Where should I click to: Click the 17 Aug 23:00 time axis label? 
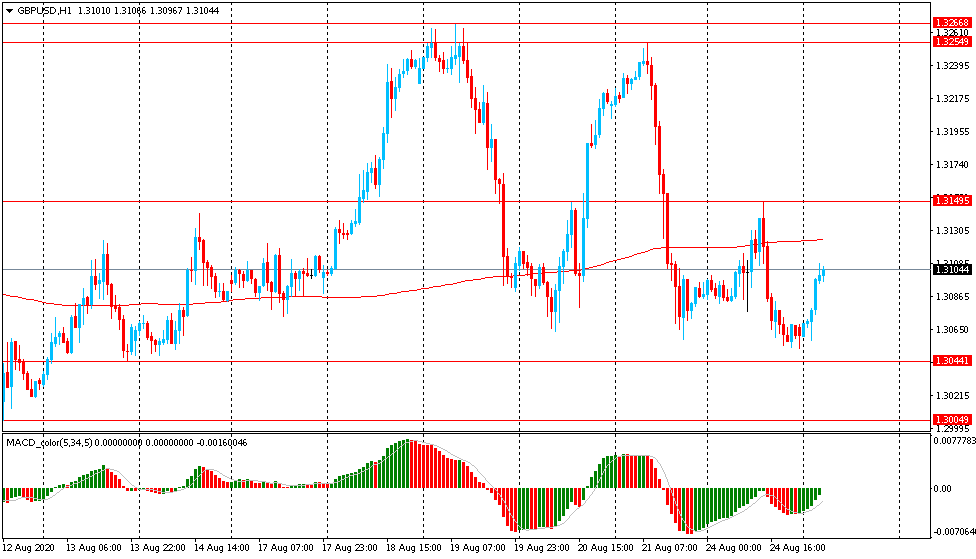click(x=350, y=548)
